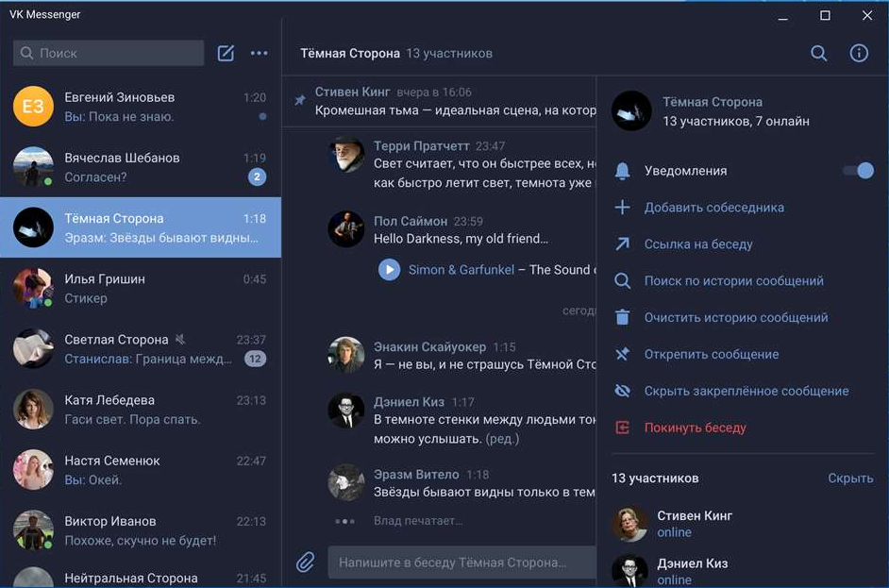Click Терри Пратчетт sender name
Viewport: 889px width, 588px height.
pos(421,145)
